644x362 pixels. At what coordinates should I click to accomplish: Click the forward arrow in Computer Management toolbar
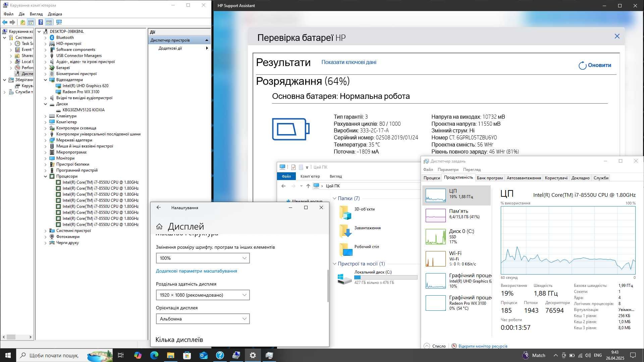(x=12, y=22)
